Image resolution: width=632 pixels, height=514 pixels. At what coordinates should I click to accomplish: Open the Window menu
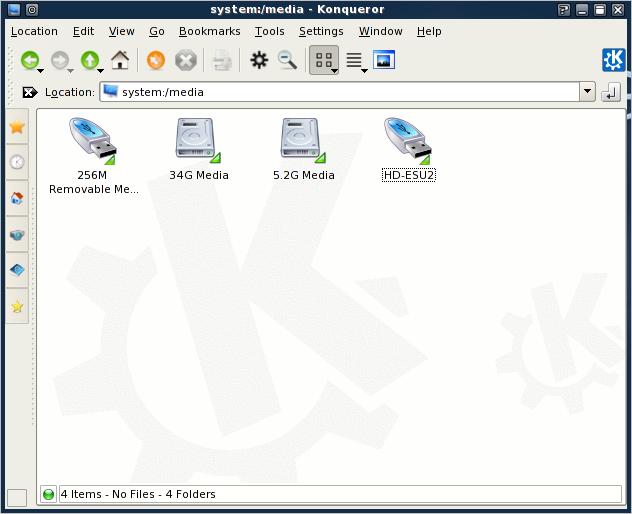(380, 31)
